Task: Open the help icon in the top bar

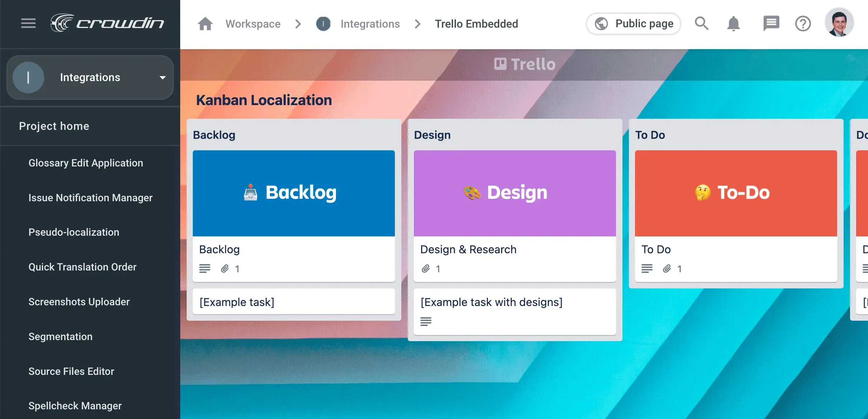Action: tap(803, 24)
